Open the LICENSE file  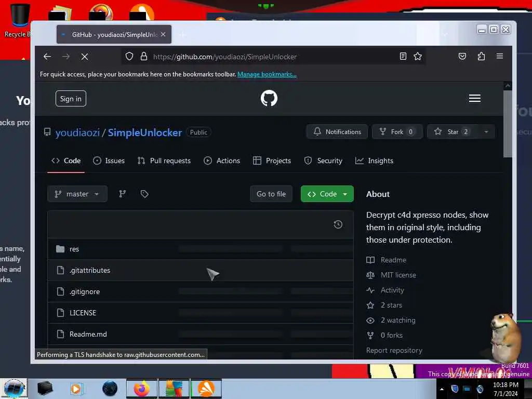point(83,313)
